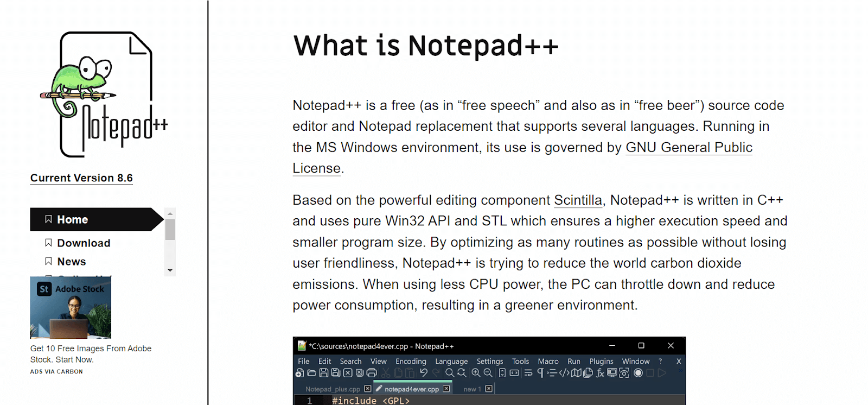
Task: Open the Macro menu
Action: (x=548, y=361)
